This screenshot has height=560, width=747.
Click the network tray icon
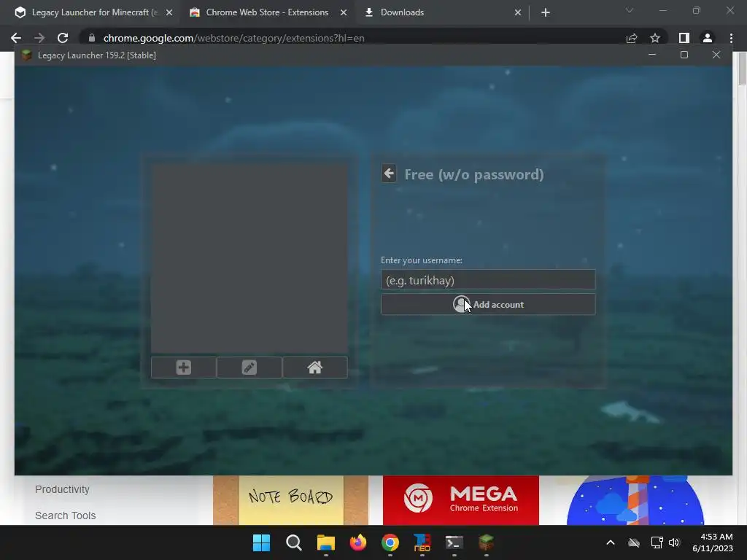click(657, 542)
